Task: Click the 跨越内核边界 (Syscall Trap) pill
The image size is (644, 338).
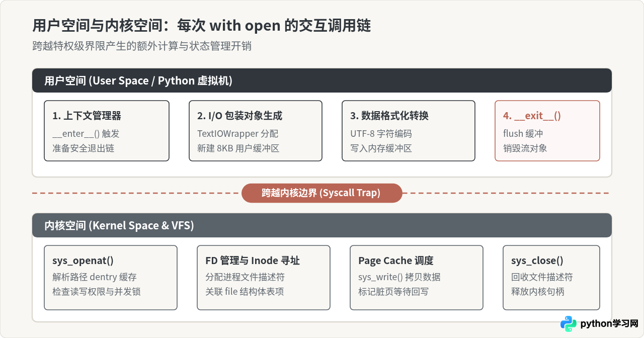Action: [x=322, y=193]
